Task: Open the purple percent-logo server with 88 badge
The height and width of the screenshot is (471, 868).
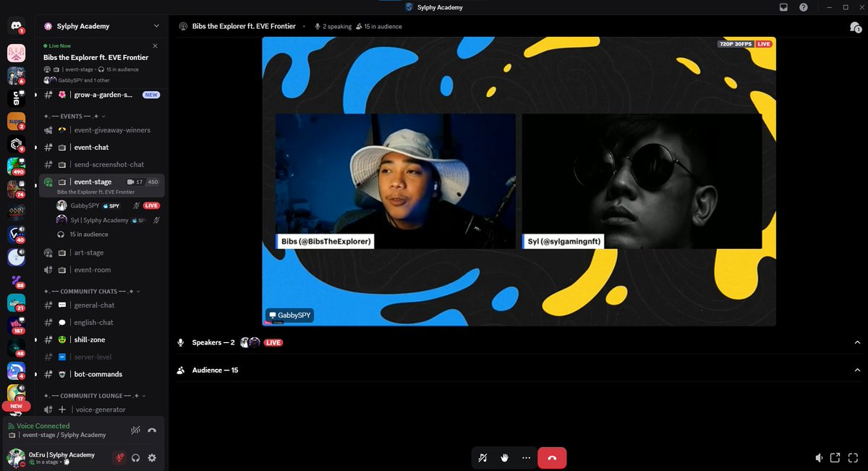Action: point(16,280)
